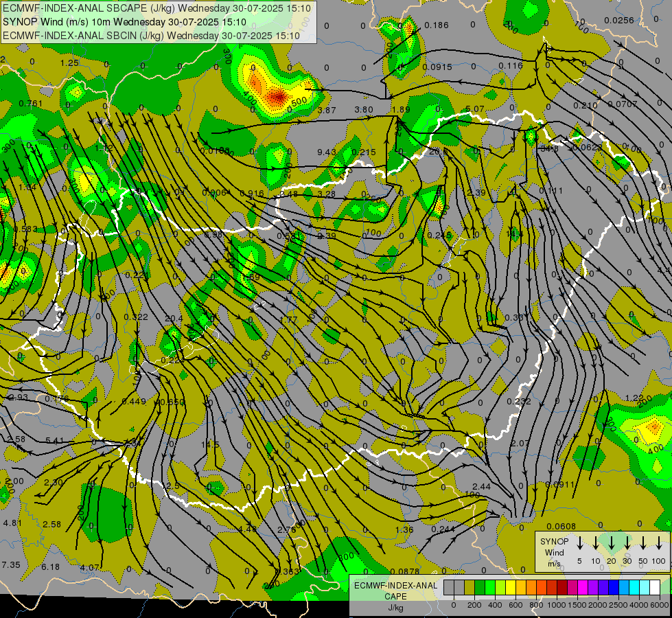Click the 0.0878 value above CAPE legend
Image resolution: width=672 pixels, height=618 pixels.
(x=405, y=571)
